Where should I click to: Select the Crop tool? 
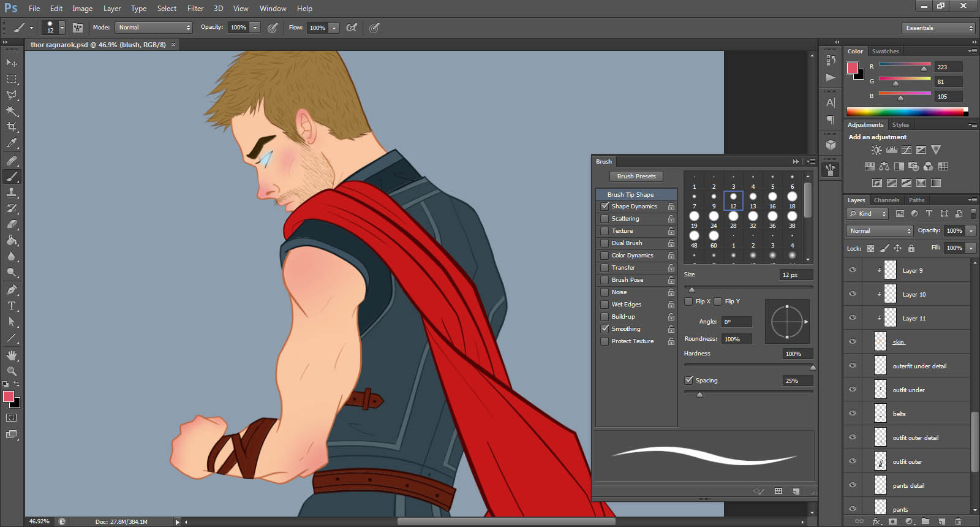pos(12,127)
